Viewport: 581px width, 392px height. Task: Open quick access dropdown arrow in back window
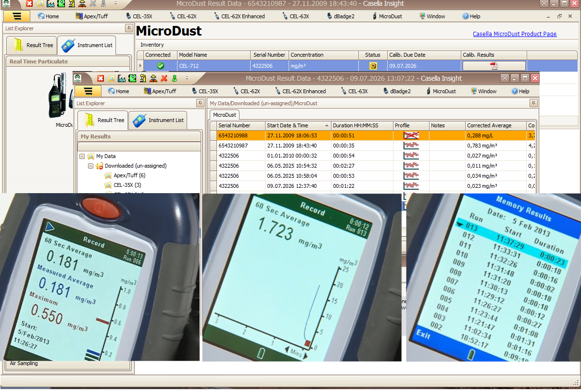tap(115, 4)
